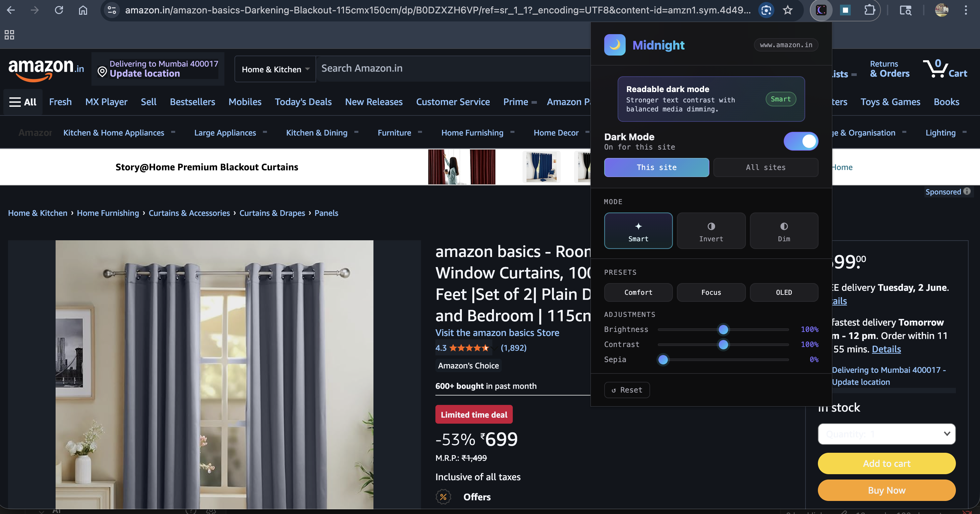Screen dimensions: 980x514
Task: Click the browser back arrow
Action: (11, 10)
